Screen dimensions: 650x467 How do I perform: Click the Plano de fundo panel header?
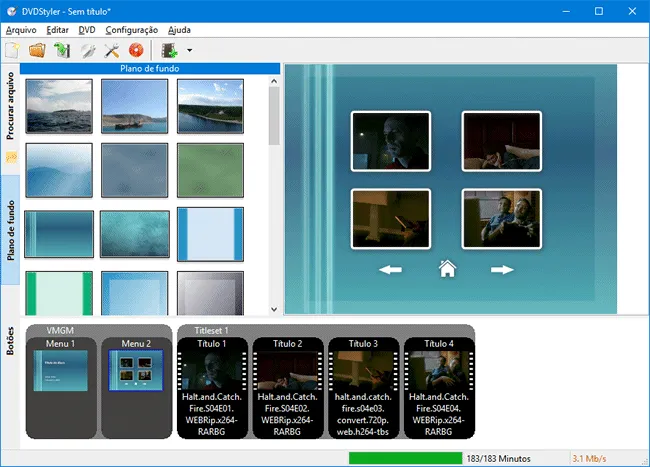[x=150, y=68]
